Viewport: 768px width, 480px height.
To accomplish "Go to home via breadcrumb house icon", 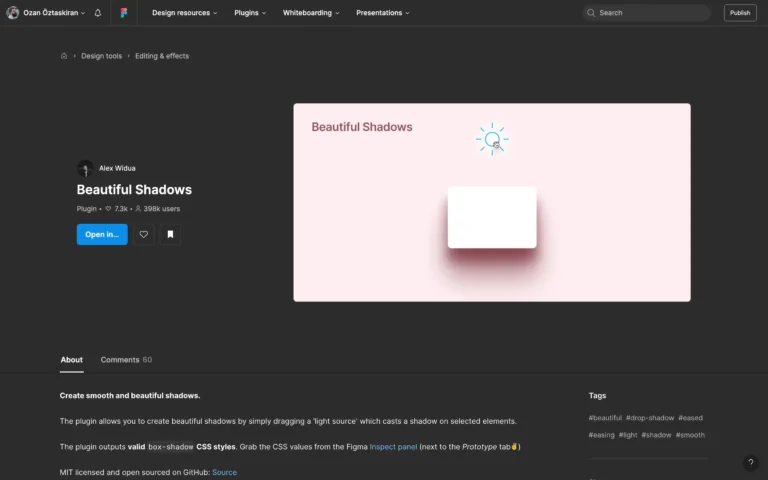I will [64, 56].
